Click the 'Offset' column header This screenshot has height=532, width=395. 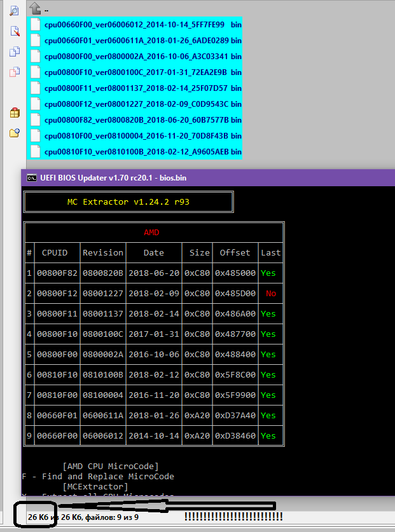pyautogui.click(x=235, y=253)
